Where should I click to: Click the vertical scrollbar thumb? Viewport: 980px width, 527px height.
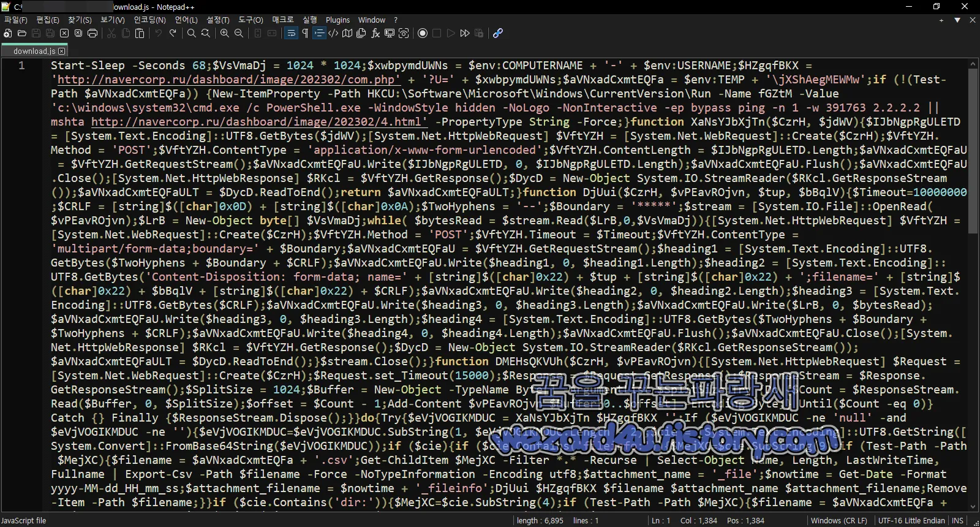pyautogui.click(x=973, y=151)
